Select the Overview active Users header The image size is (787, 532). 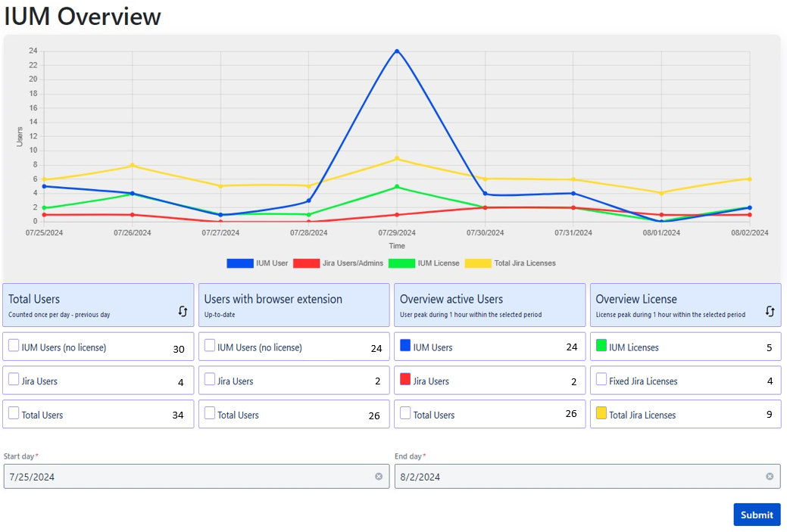pyautogui.click(x=489, y=305)
